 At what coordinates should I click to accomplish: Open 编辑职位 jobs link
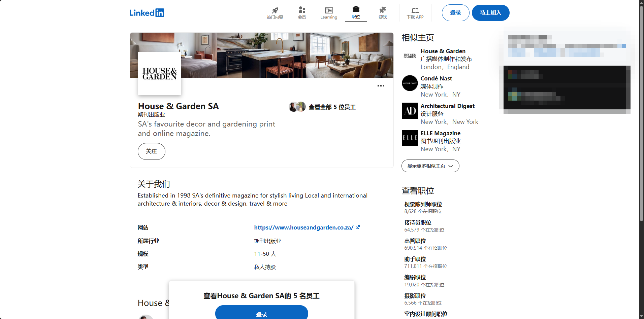415,277
